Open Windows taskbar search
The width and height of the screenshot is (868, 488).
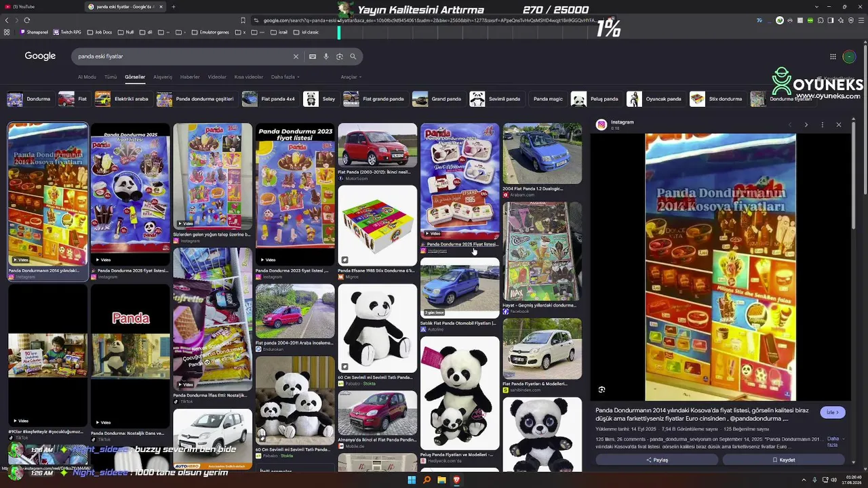(427, 480)
